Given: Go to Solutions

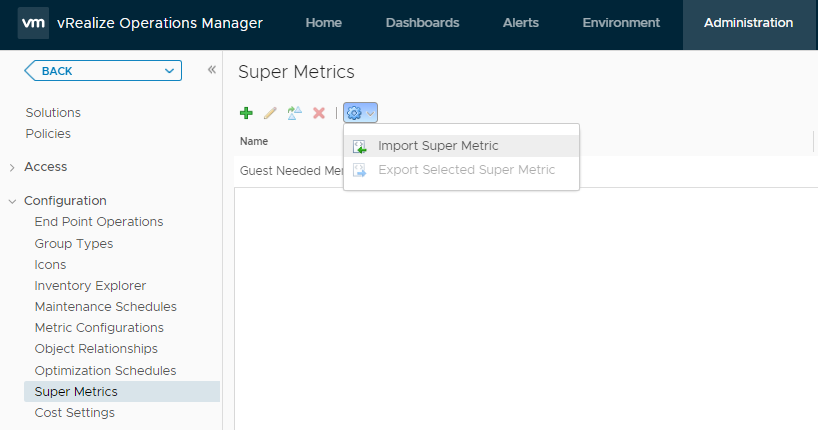Looking at the screenshot, I should 53,113.
